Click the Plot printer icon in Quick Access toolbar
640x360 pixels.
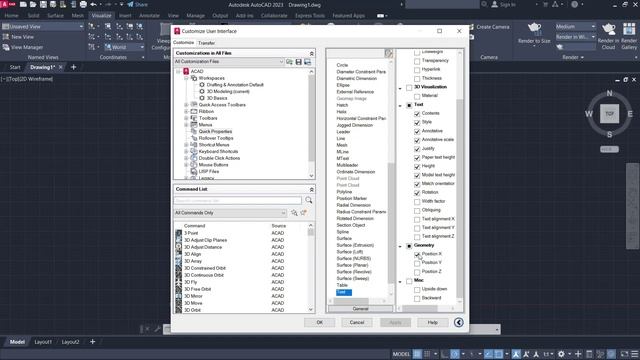click(83, 4)
